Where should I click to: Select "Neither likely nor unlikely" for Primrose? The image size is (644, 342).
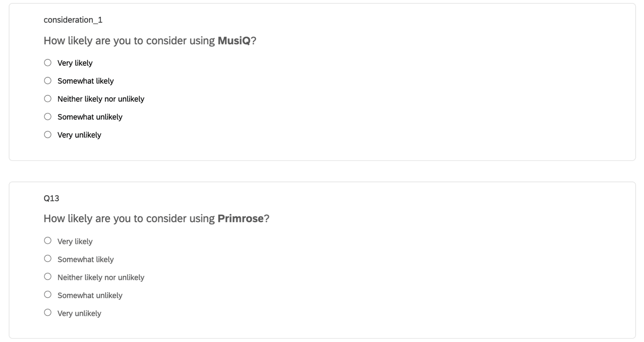48,276
